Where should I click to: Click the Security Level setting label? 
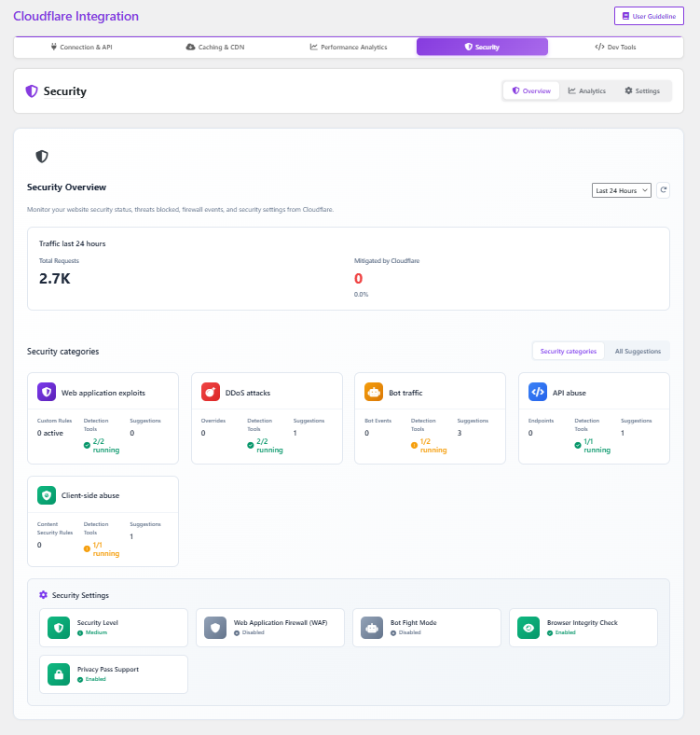(98, 622)
